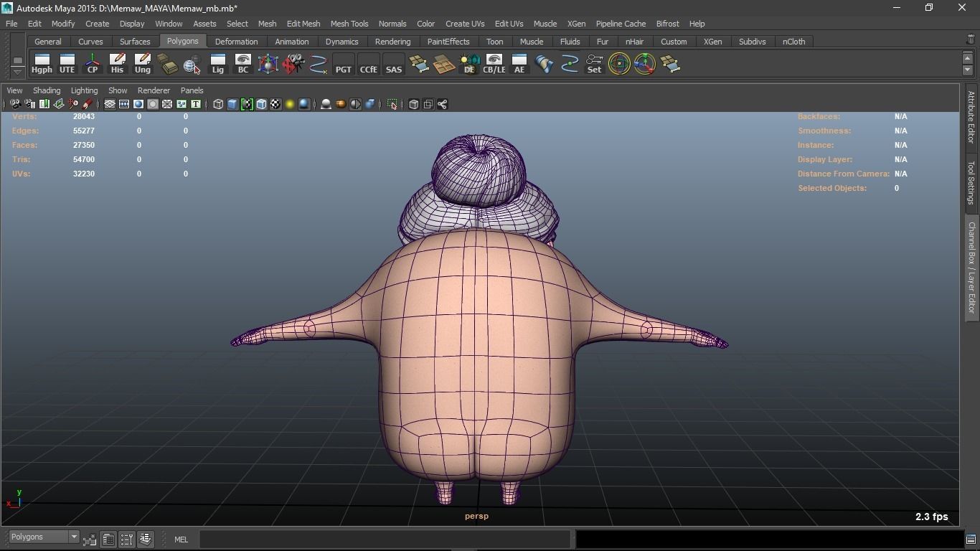Viewport: 980px width, 551px height.
Task: Click the shelf scroll up arrow
Action: click(x=967, y=57)
